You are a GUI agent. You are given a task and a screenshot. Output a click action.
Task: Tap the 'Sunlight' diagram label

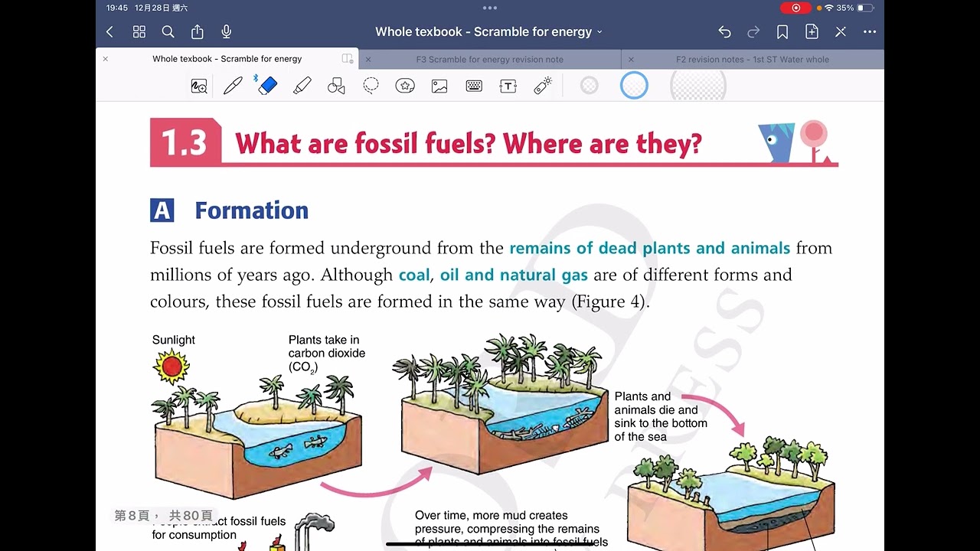[174, 340]
